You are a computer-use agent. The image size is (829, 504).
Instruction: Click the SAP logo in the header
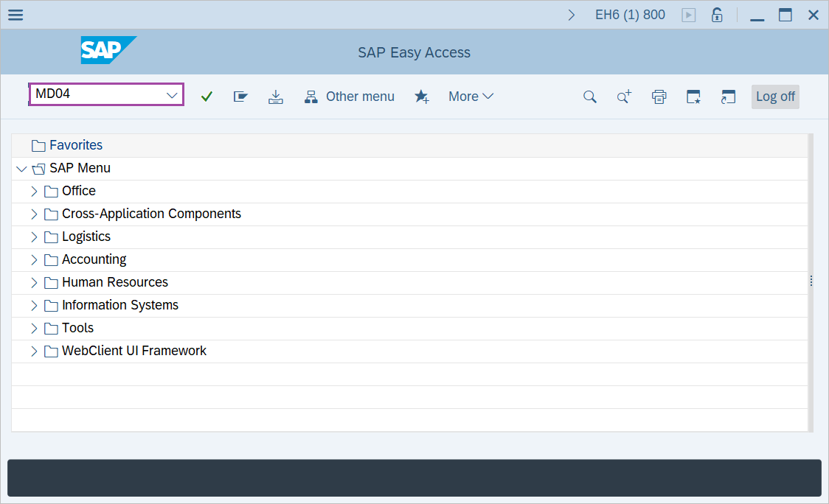[x=108, y=51]
